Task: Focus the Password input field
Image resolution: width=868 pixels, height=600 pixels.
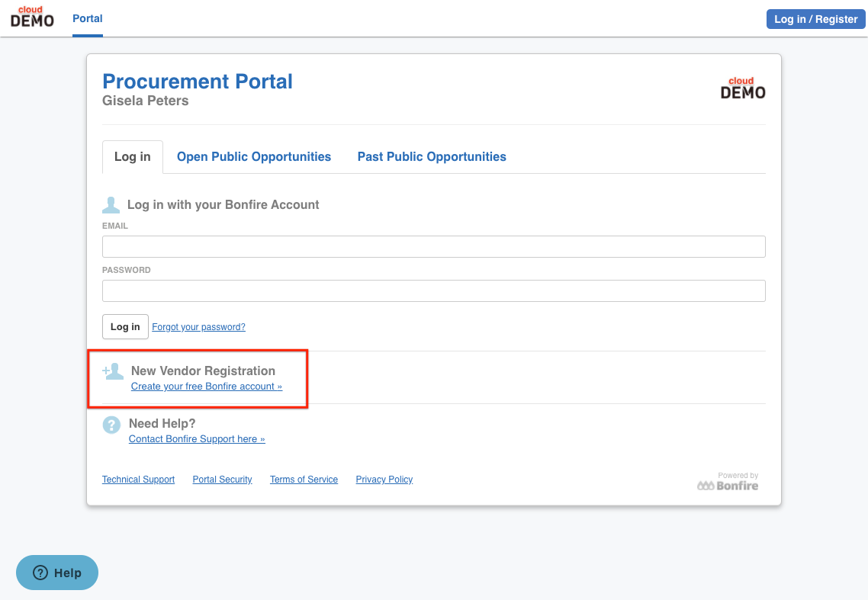Action: (x=433, y=290)
